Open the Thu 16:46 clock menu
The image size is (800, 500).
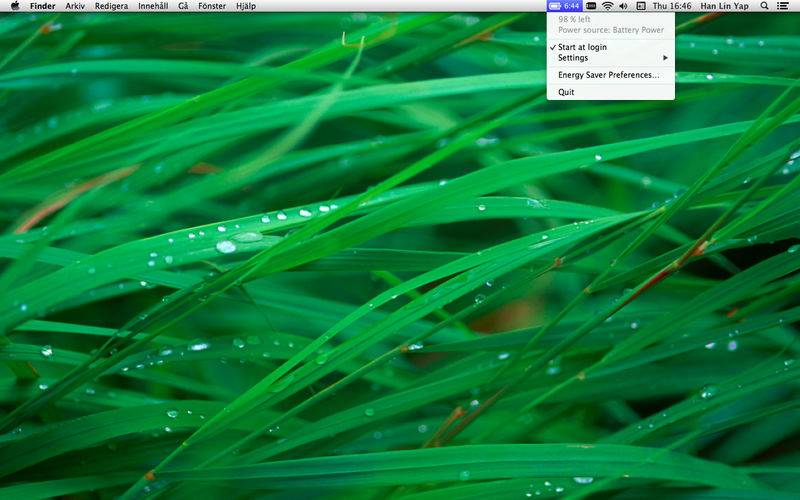[672, 6]
